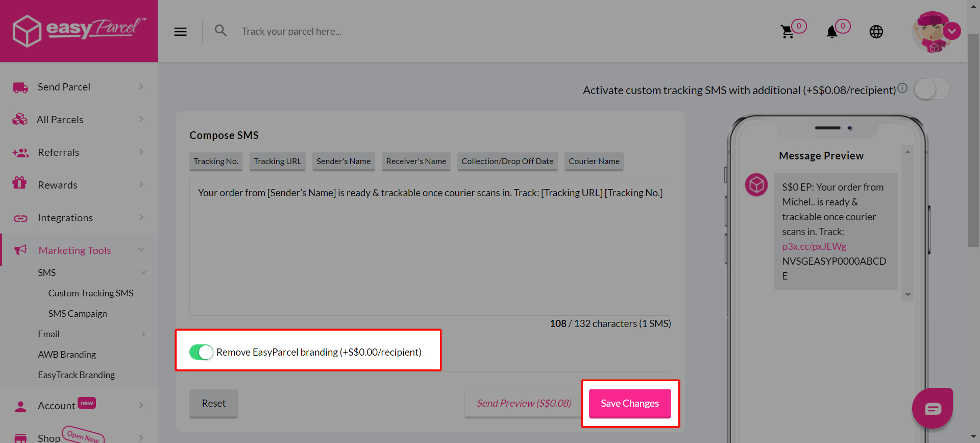Click the info icon beside activate SMS
Screen dimensions: 980x443
902,88
